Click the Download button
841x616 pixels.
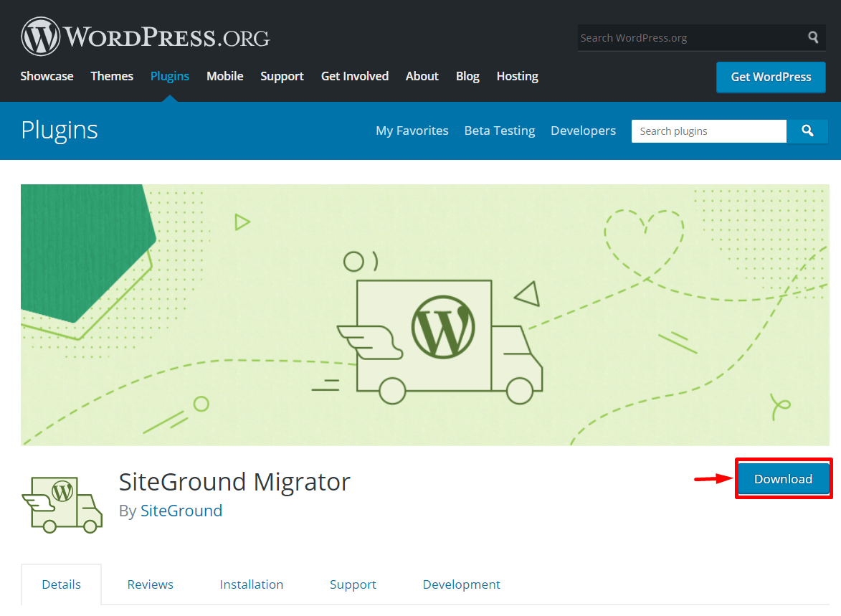coord(783,478)
